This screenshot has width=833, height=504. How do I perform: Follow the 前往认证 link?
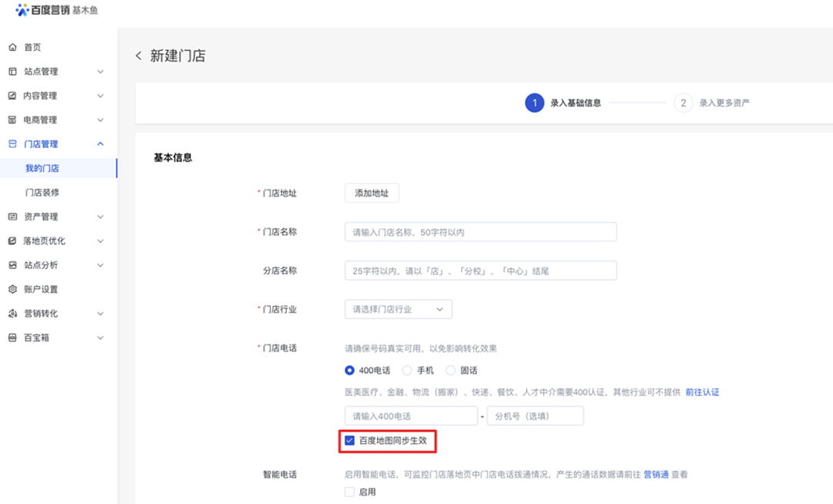702,392
